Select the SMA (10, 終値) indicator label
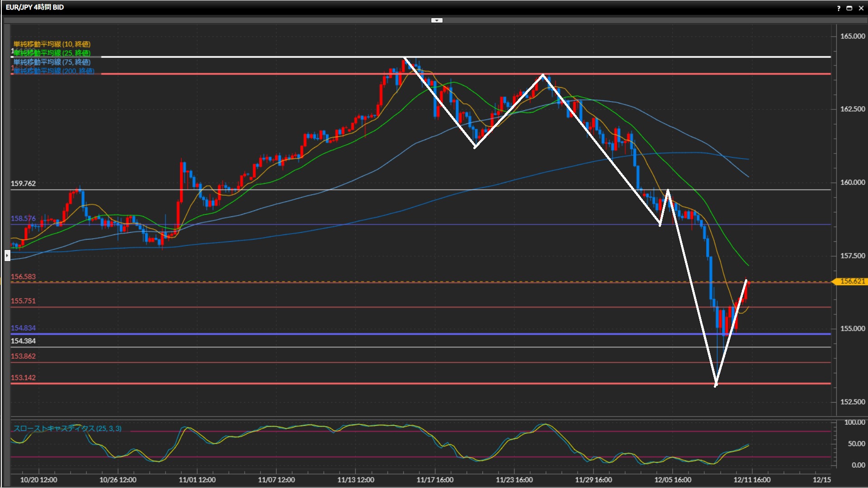Image resolution: width=868 pixels, height=488 pixels. 52,44
